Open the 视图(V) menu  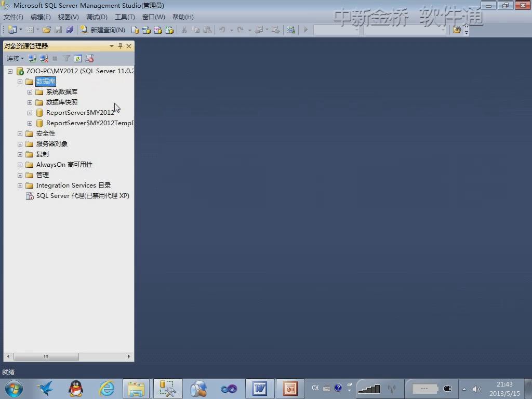coord(69,17)
